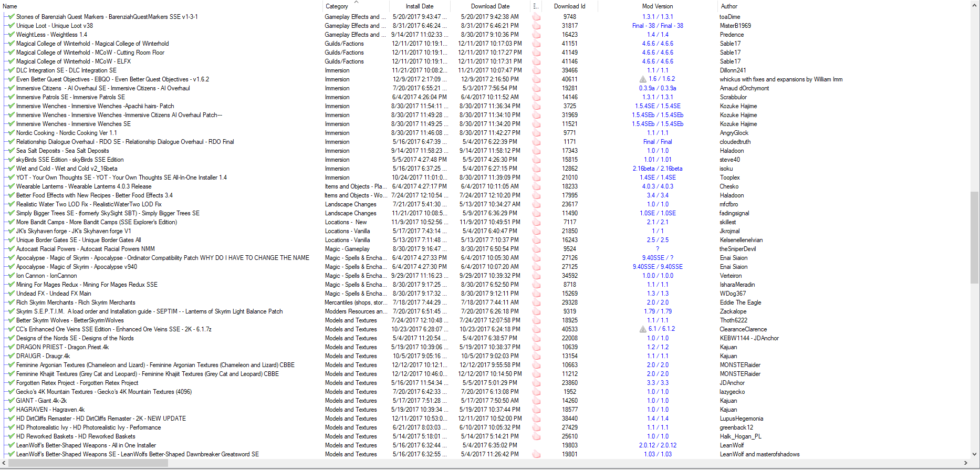The height and width of the screenshot is (470, 980).
Task: Click horizontal scrollbar right arrow
Action: pos(966,463)
